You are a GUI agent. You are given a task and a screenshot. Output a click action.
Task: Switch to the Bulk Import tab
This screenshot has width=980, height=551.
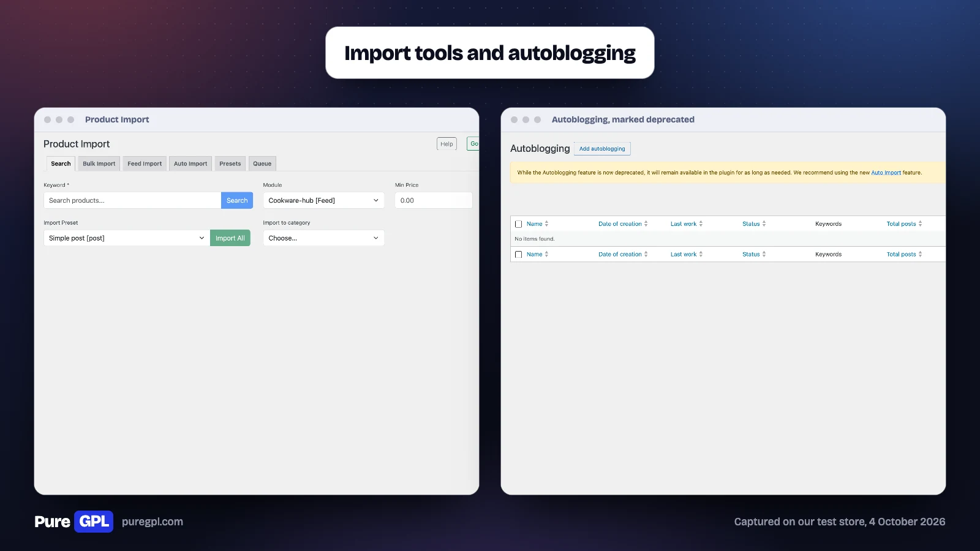99,163
